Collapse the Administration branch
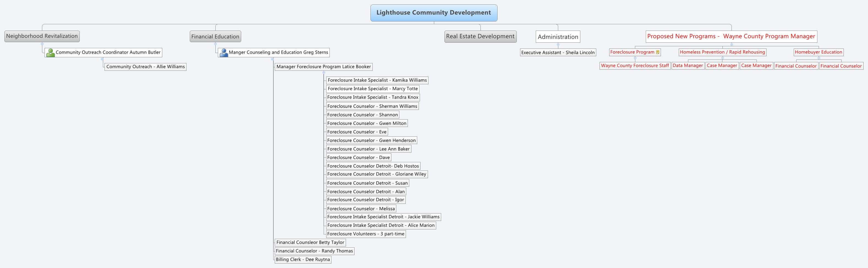 click(558, 44)
